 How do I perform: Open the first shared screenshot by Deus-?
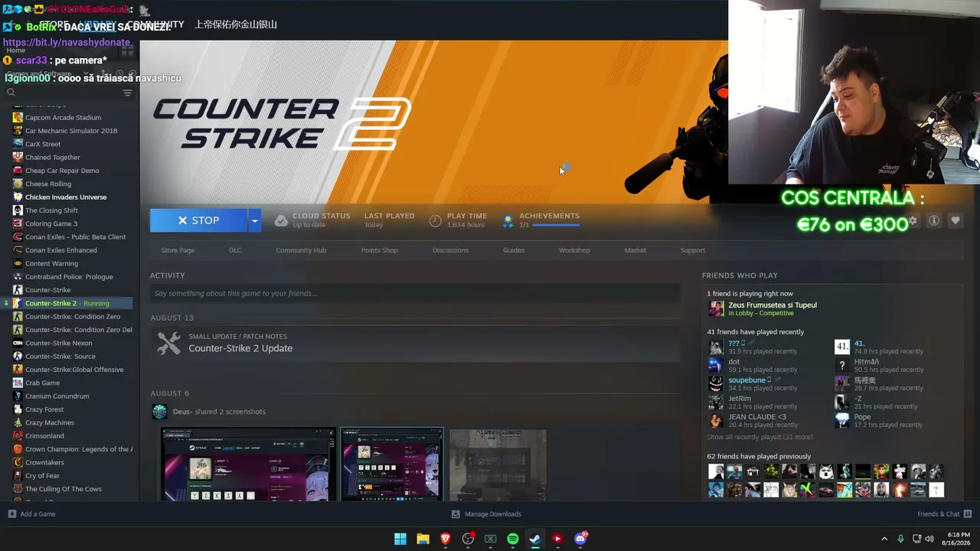[248, 464]
